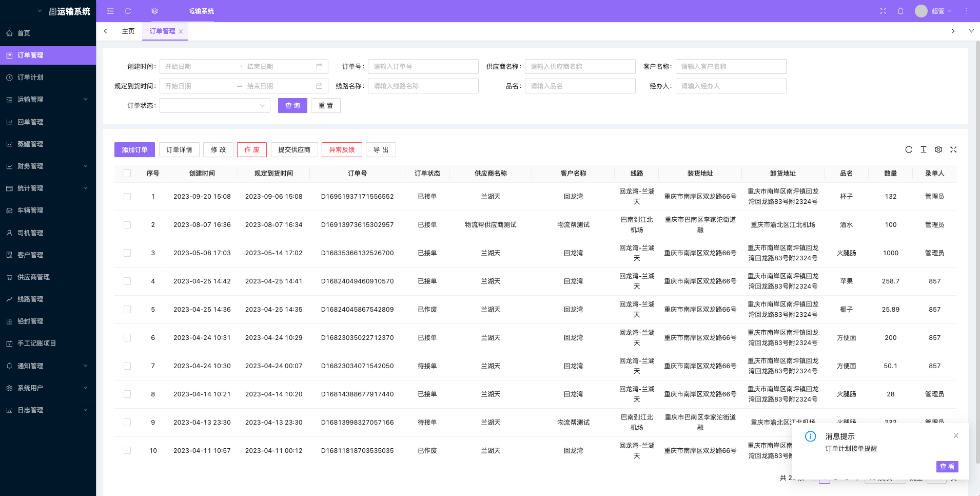Open the top bar settings gear

(x=154, y=11)
